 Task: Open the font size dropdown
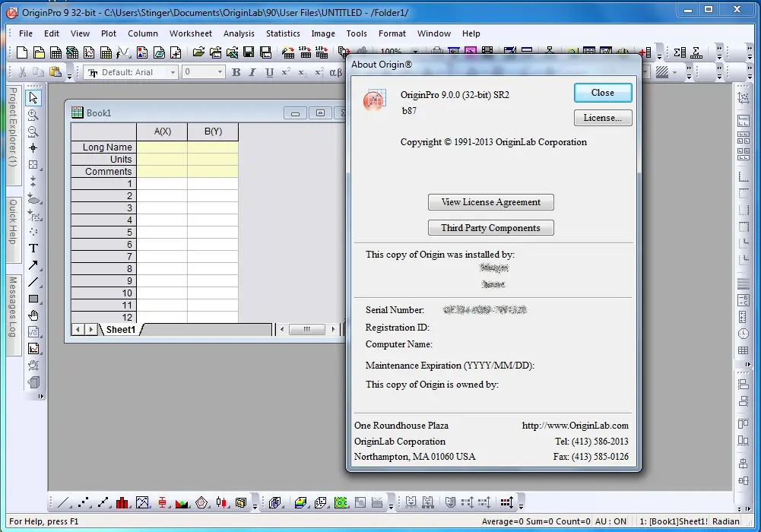(x=220, y=72)
